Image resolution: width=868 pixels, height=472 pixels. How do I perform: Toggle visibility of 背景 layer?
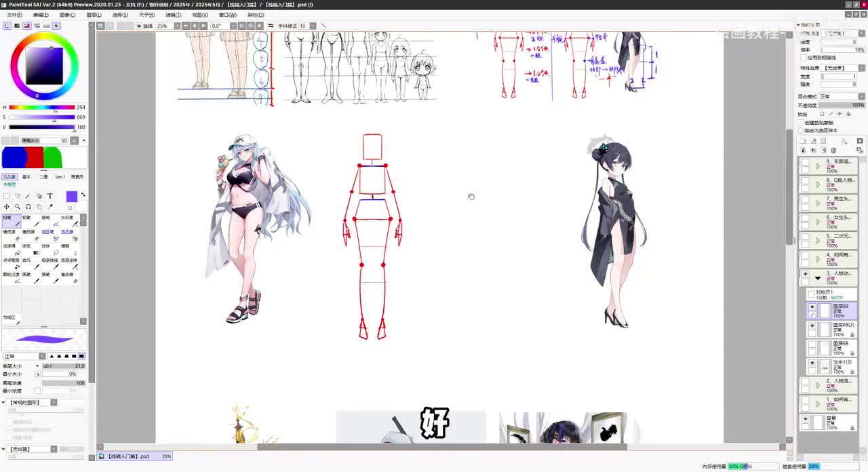point(805,420)
